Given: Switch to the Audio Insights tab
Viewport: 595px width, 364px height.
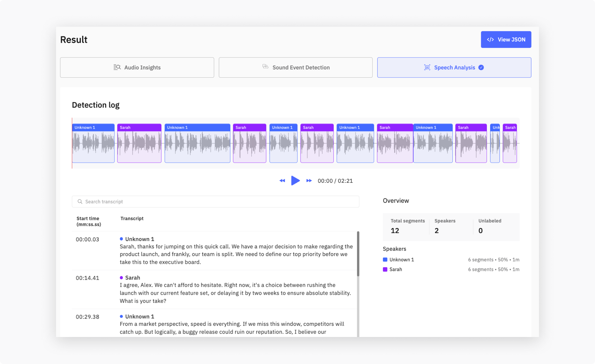Looking at the screenshot, I should pos(137,68).
